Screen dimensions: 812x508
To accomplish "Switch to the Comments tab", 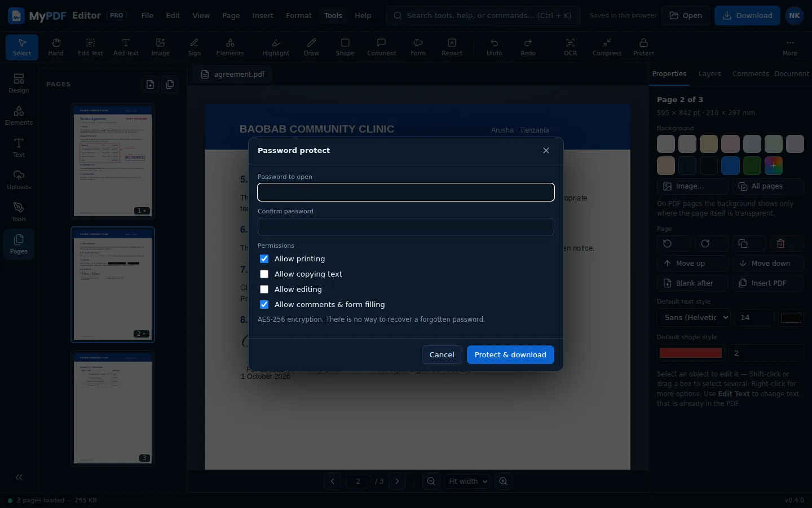I will 750,74.
